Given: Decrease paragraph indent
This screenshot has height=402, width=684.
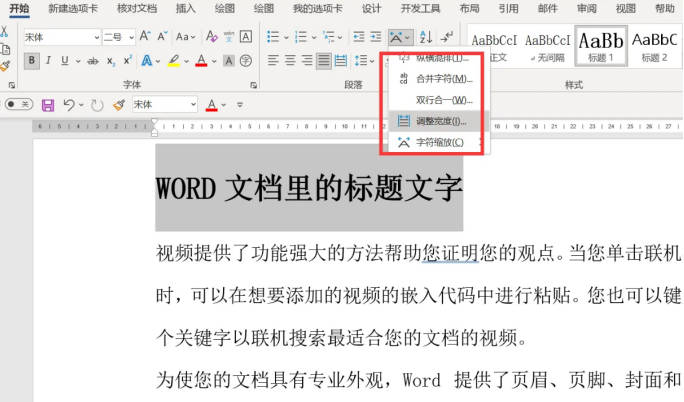Looking at the screenshot, I should (359, 37).
